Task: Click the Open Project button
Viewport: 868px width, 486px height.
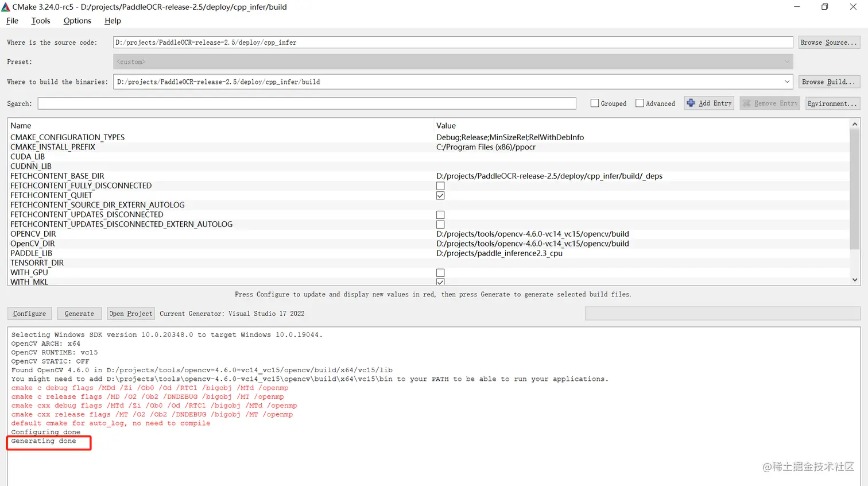Action: [131, 314]
